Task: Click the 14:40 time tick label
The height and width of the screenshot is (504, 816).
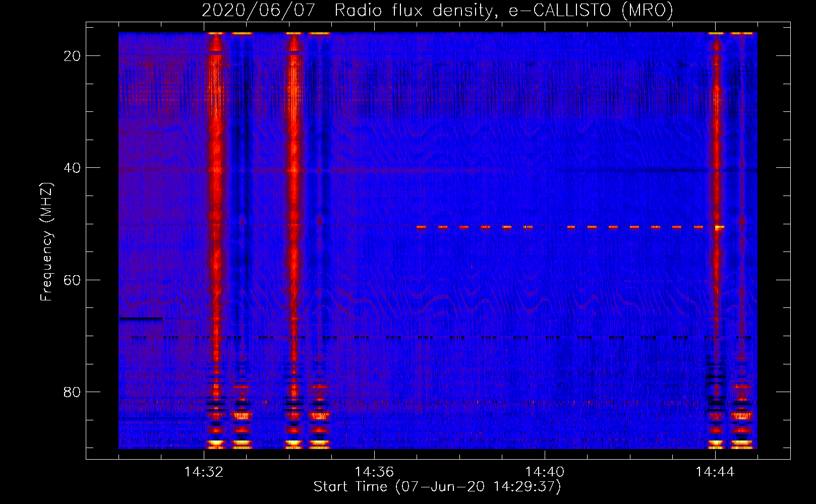Action: click(545, 472)
